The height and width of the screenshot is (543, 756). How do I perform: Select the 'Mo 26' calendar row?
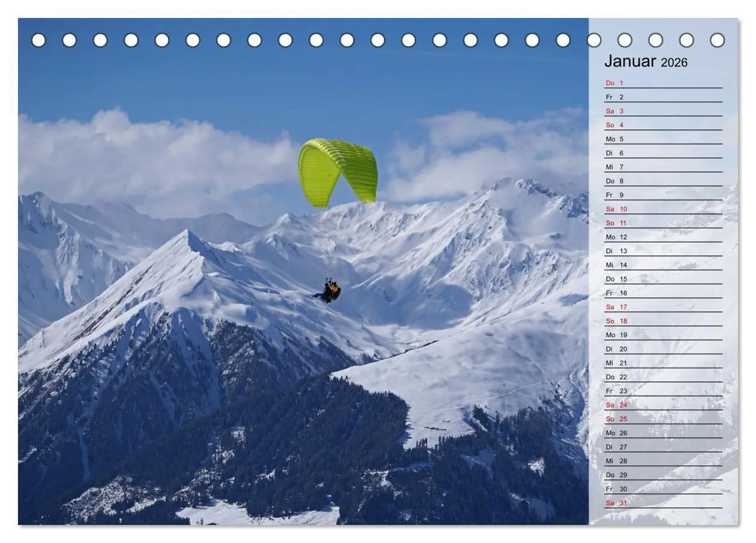[663, 433]
